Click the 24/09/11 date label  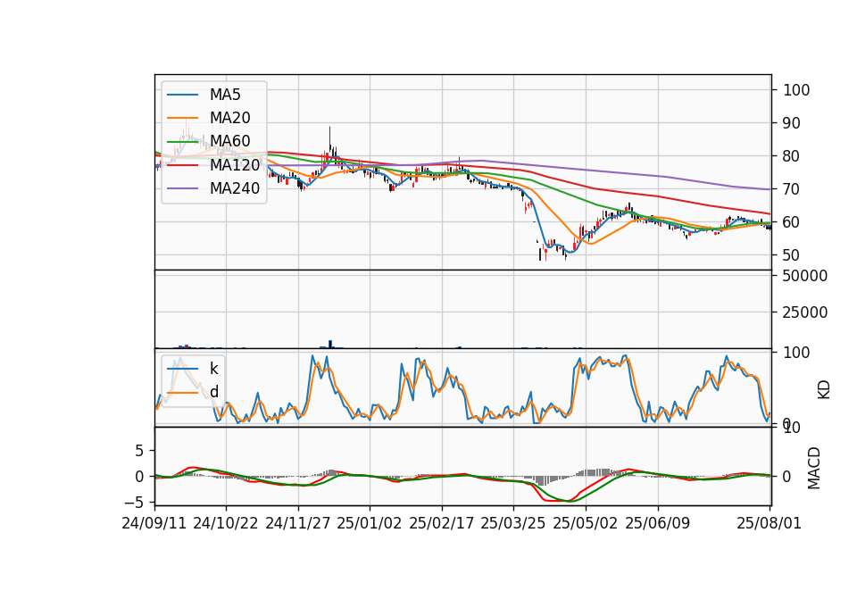[154, 523]
